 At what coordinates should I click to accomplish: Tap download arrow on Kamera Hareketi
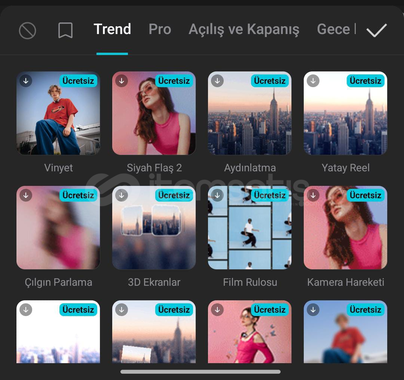(x=313, y=195)
